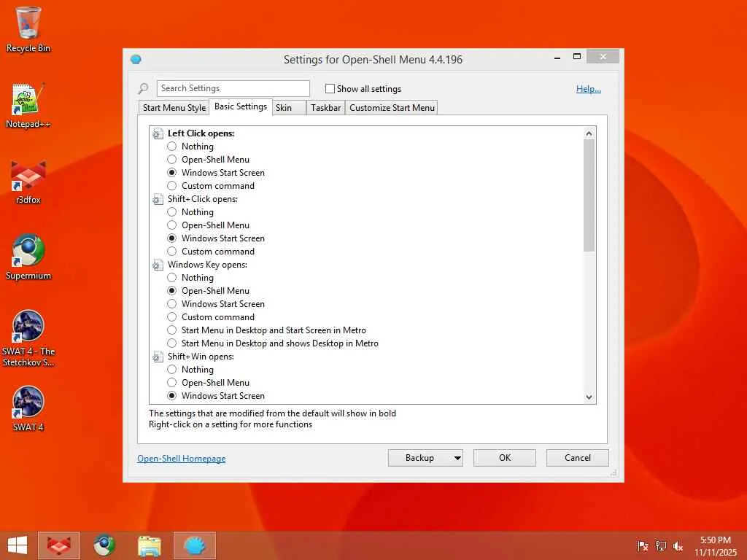Click the settings list scrollbar thumb
Viewport: 747px width, 560px height.
(x=589, y=195)
